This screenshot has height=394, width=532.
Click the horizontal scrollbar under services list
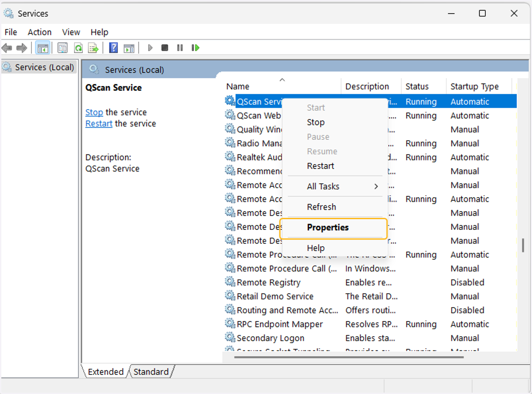(x=348, y=356)
